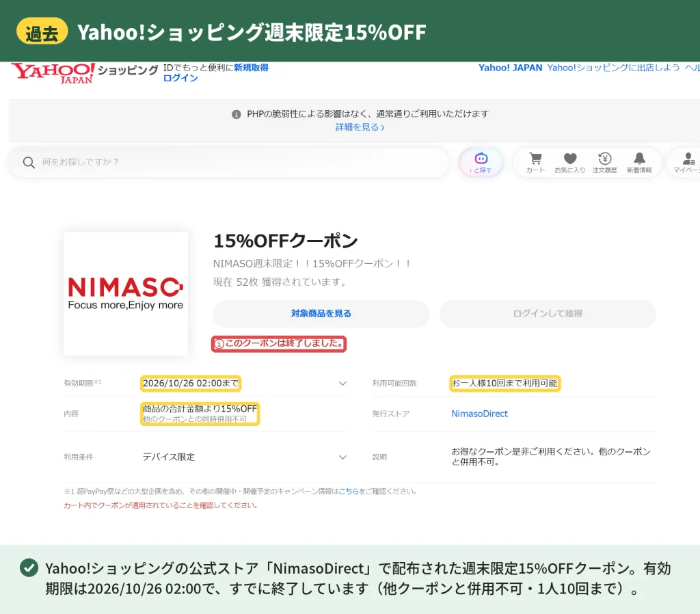The image size is (700, 614).
Task: Open the cart (カート) icon
Action: point(535,163)
